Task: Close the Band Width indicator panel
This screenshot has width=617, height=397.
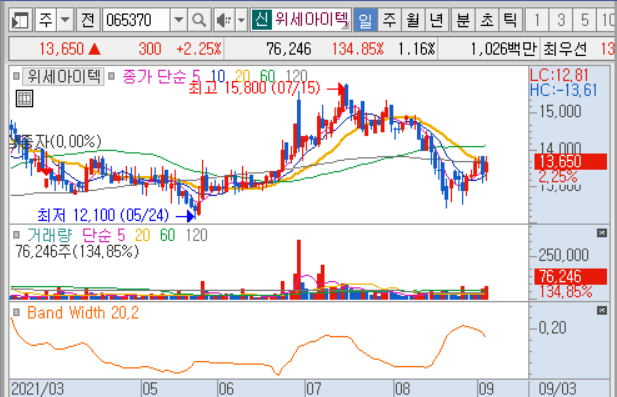Action: pos(602,310)
